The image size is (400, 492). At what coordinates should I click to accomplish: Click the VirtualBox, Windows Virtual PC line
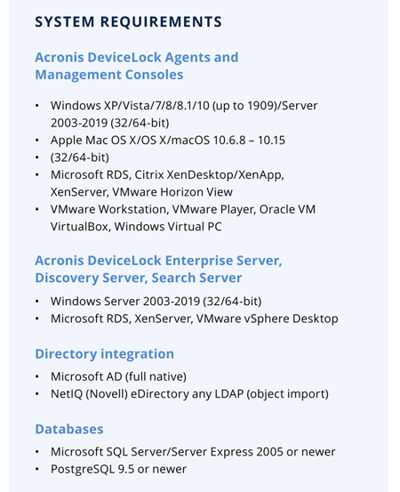[x=136, y=227]
